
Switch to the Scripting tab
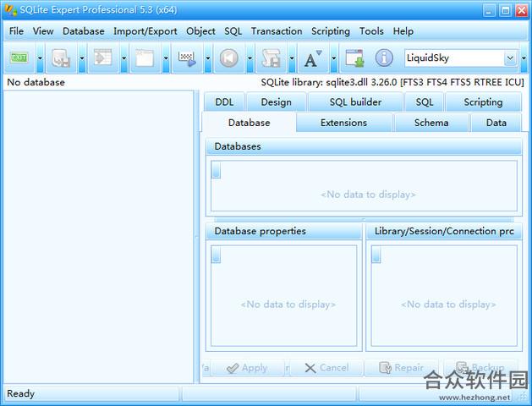(x=483, y=102)
